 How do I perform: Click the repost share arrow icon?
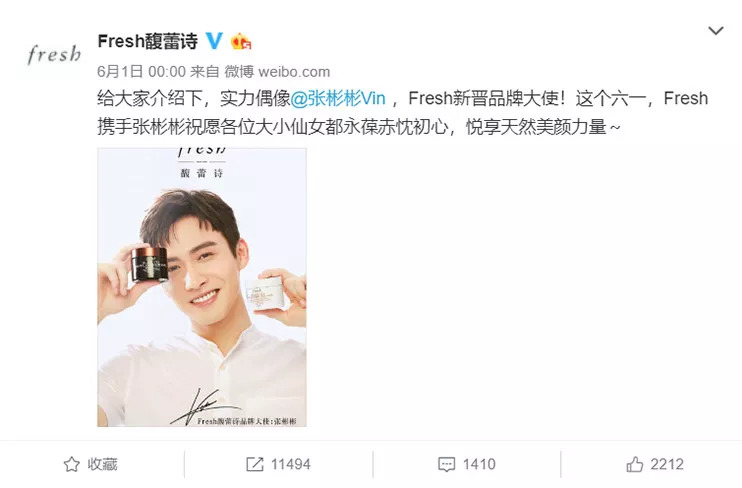click(255, 464)
